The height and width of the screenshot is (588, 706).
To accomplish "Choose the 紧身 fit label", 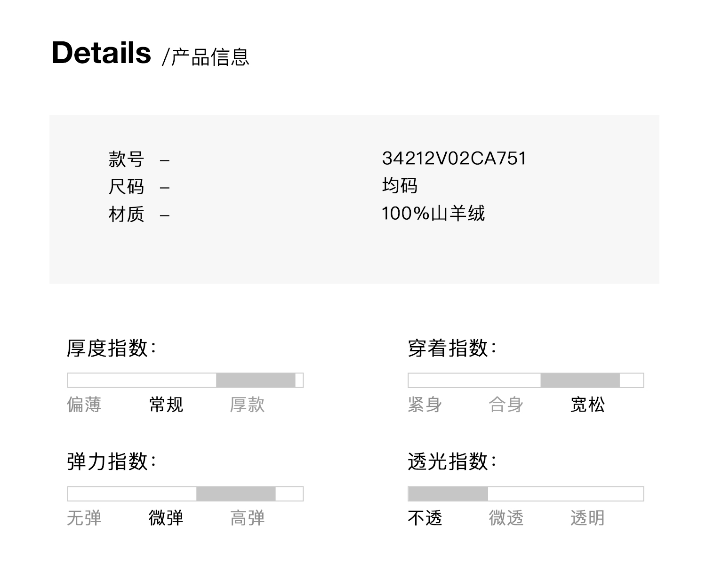I will point(425,405).
